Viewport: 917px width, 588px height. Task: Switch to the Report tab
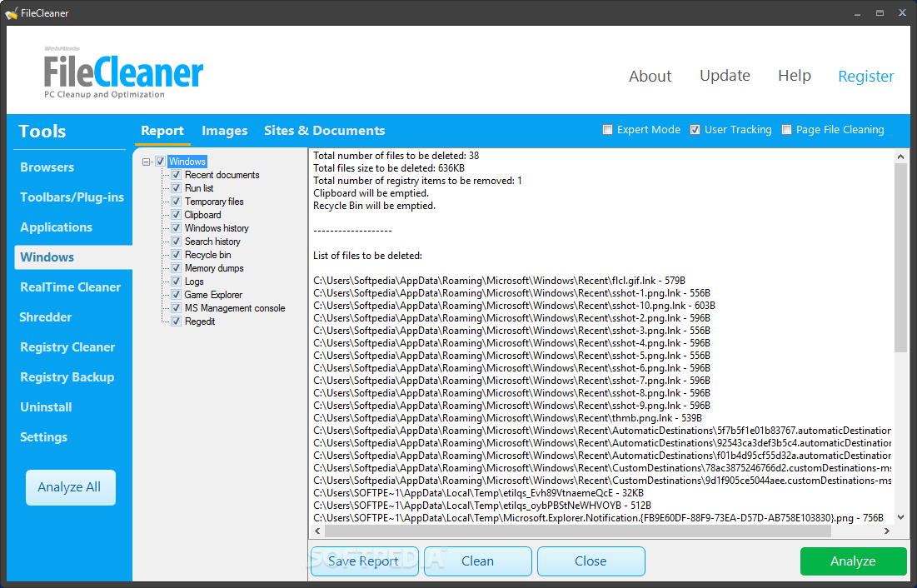point(162,131)
